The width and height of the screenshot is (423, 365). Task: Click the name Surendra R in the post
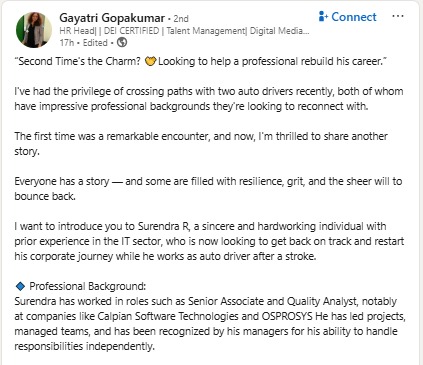click(x=163, y=226)
